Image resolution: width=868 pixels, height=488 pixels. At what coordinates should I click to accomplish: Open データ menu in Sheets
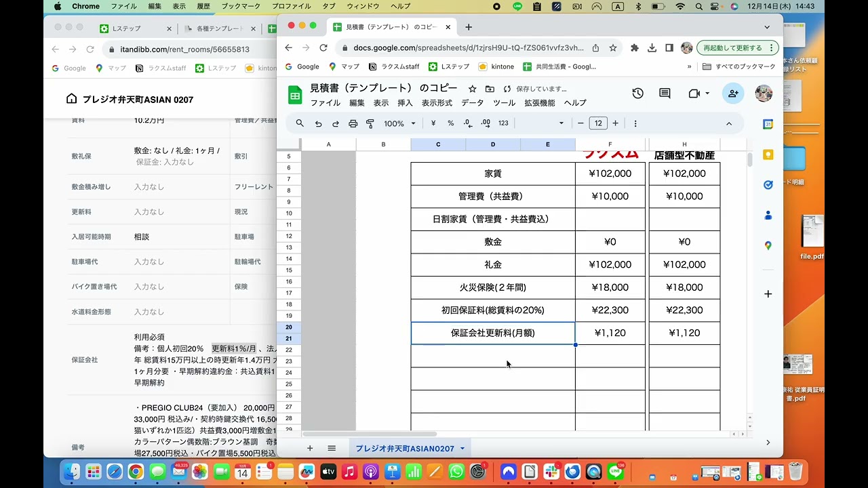473,103
